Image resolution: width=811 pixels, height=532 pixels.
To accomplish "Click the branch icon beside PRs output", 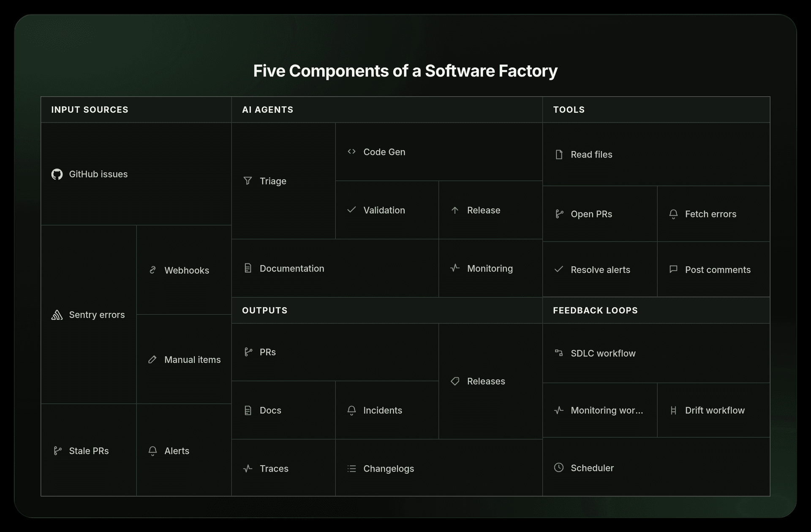I will point(248,352).
